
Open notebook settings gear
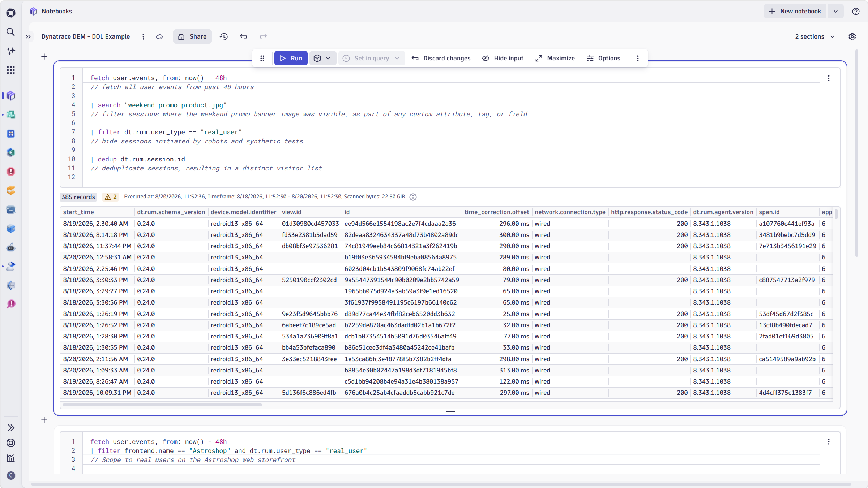coord(852,36)
